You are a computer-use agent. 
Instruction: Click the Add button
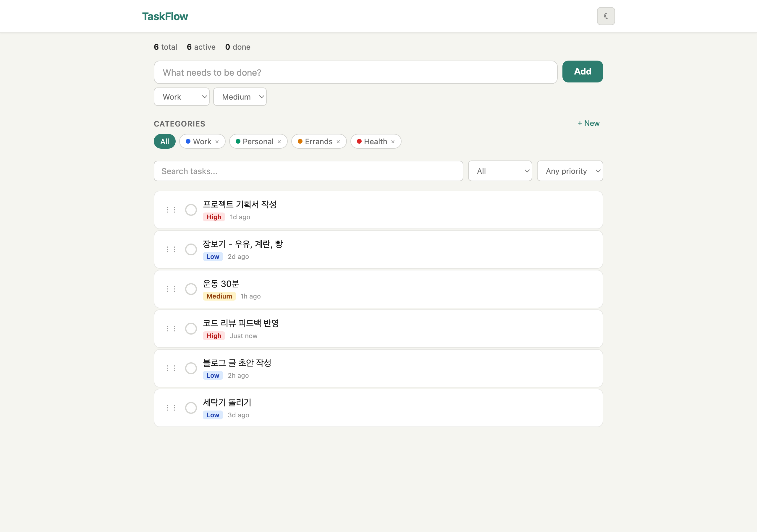[x=582, y=71]
